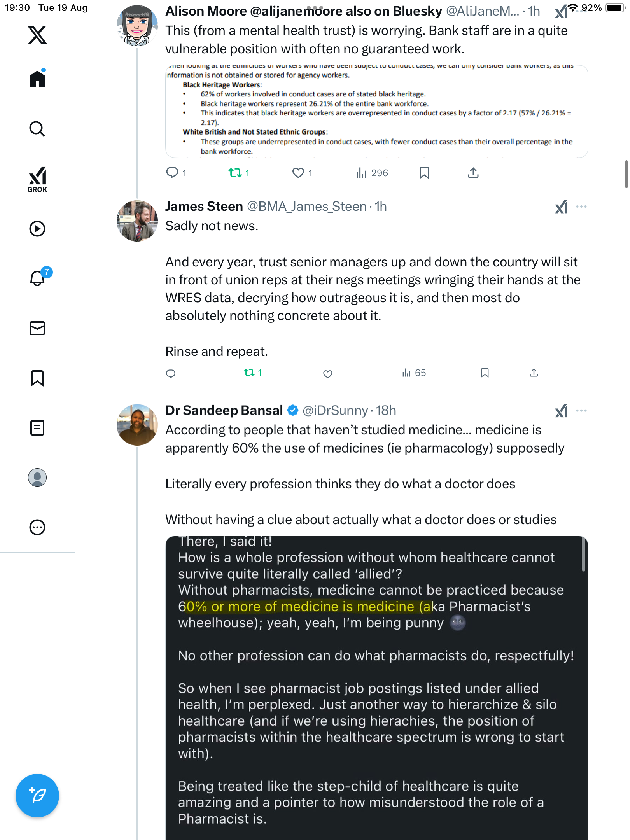
Task: Open Alison Moore's conduct cases image
Action: pos(376,111)
